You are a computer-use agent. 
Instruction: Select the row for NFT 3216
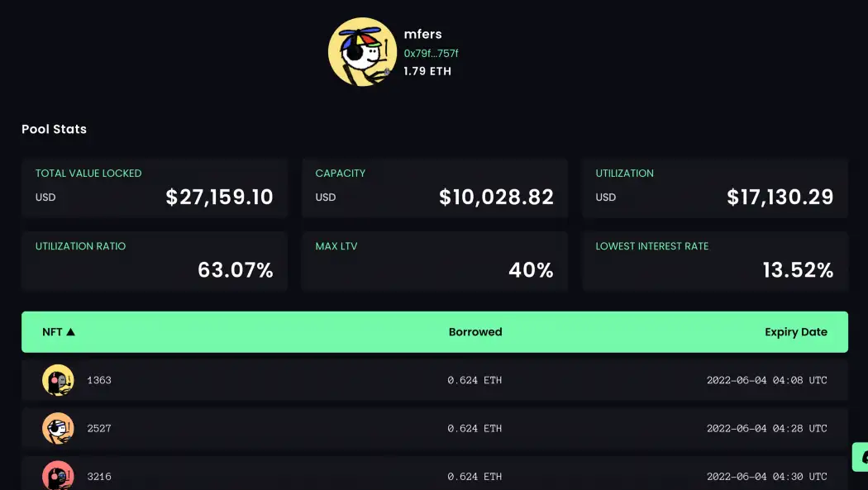point(434,475)
